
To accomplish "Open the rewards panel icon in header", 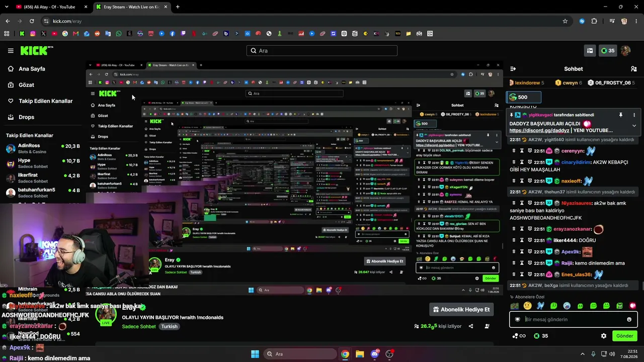I will click(590, 51).
